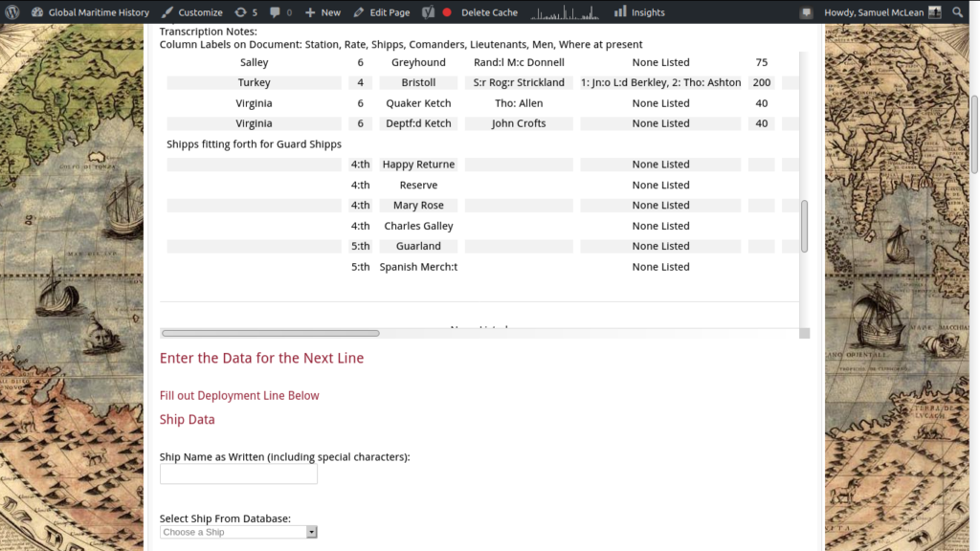Click the Turkey station cell
The height and width of the screenshot is (551, 980).
point(254,82)
